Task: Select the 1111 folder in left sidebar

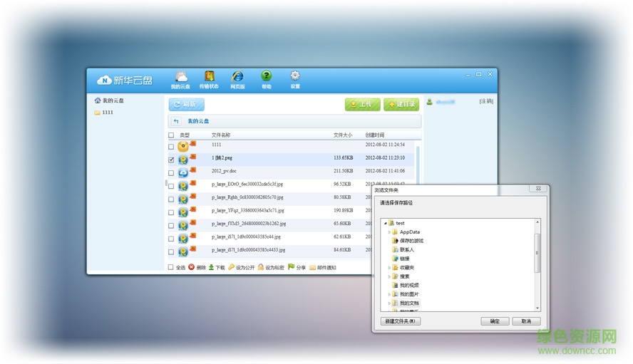Action: (107, 113)
